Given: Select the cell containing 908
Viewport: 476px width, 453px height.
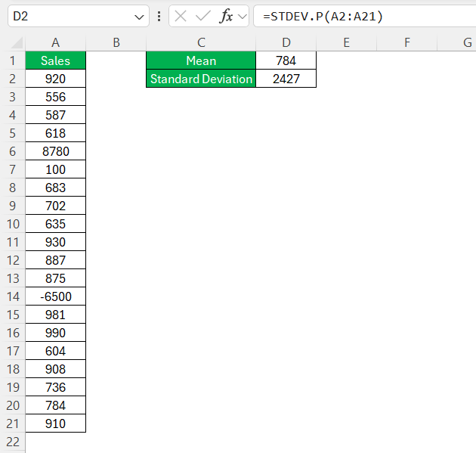Looking at the screenshot, I should 56,369.
